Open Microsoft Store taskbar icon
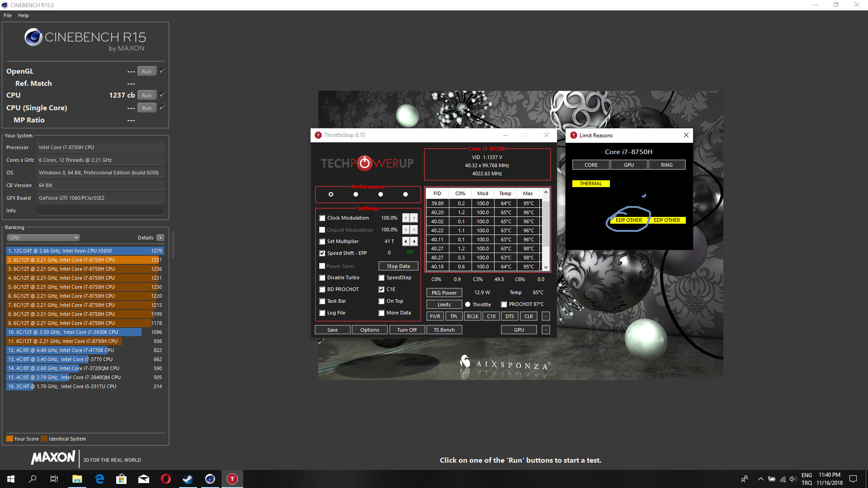This screenshot has width=868, height=488. (121, 479)
